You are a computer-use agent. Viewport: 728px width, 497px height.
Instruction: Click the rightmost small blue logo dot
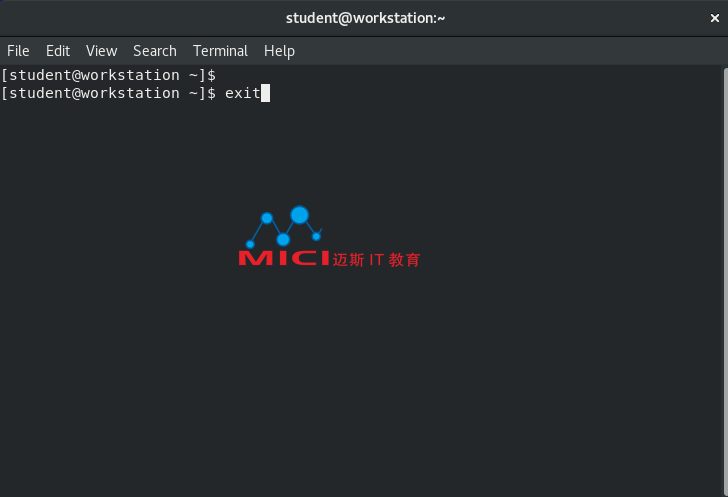click(x=316, y=236)
